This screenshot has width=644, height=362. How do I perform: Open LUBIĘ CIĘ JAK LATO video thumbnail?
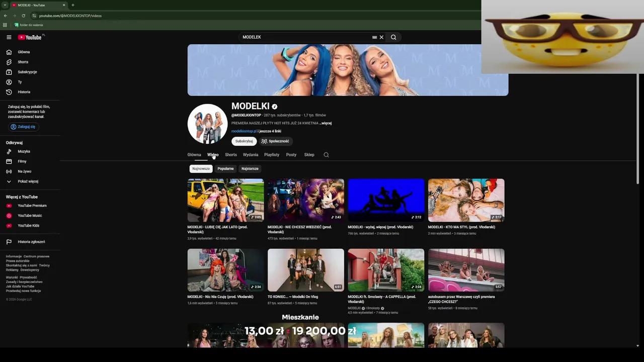tap(225, 200)
